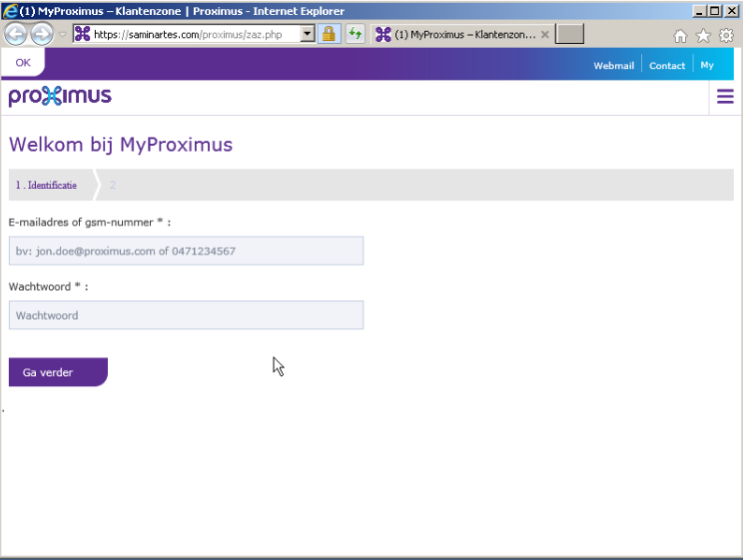The width and height of the screenshot is (743, 560).
Task: Open Favorites star icon
Action: [x=703, y=36]
